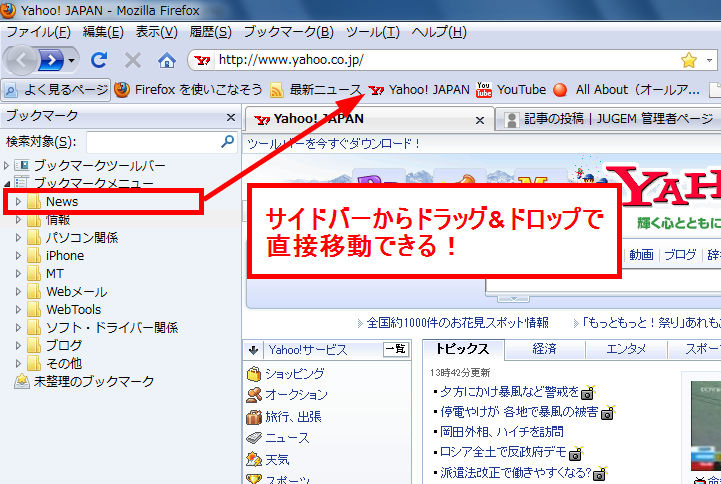Image resolution: width=721 pixels, height=484 pixels.
Task: Bookmark this page with the star
Action: (688, 60)
